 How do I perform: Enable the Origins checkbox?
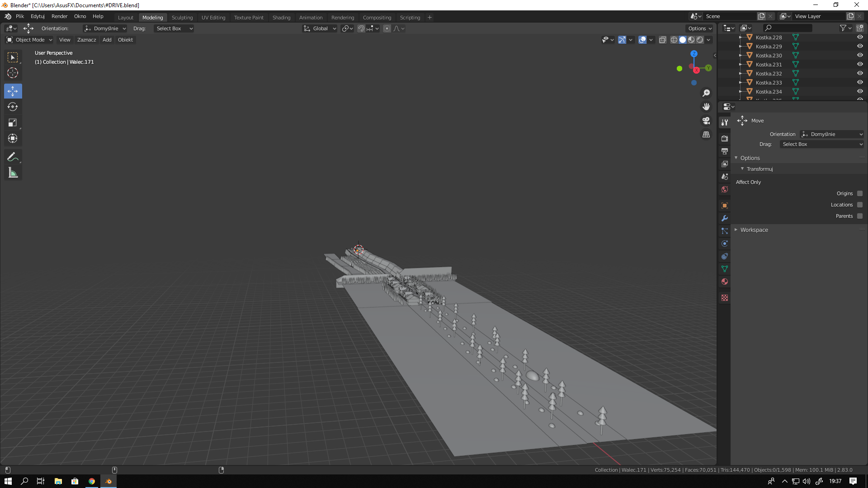click(x=860, y=193)
